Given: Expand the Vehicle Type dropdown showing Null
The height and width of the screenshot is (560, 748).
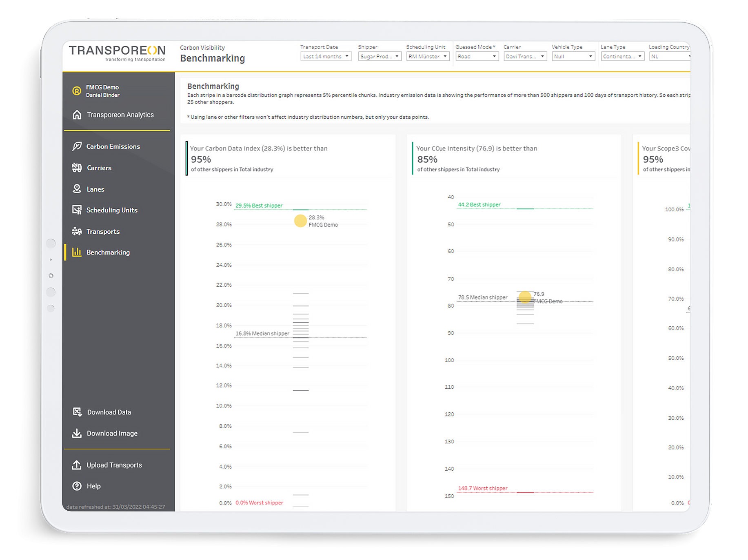Looking at the screenshot, I should tap(573, 56).
